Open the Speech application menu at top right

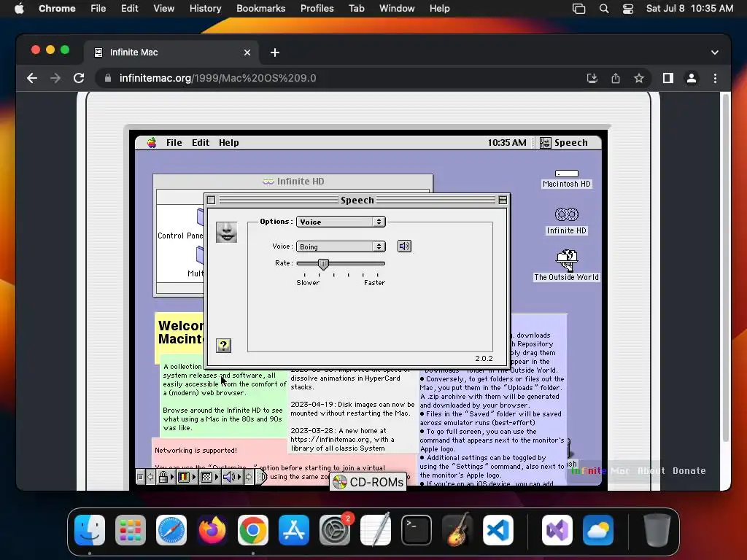(564, 142)
